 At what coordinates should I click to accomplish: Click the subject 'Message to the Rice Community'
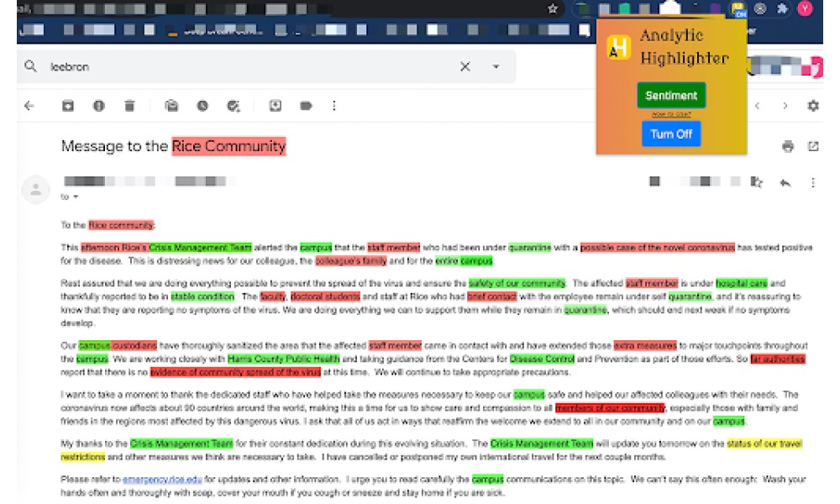click(x=174, y=146)
